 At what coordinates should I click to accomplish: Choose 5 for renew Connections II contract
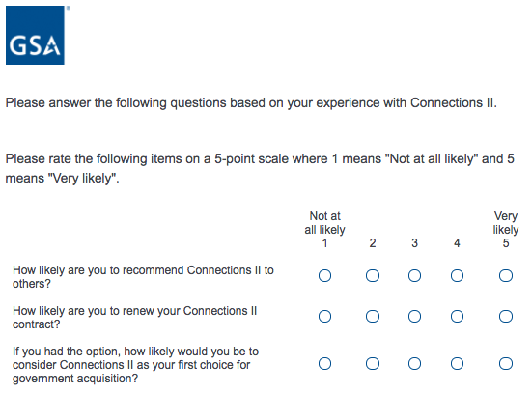[506, 317]
